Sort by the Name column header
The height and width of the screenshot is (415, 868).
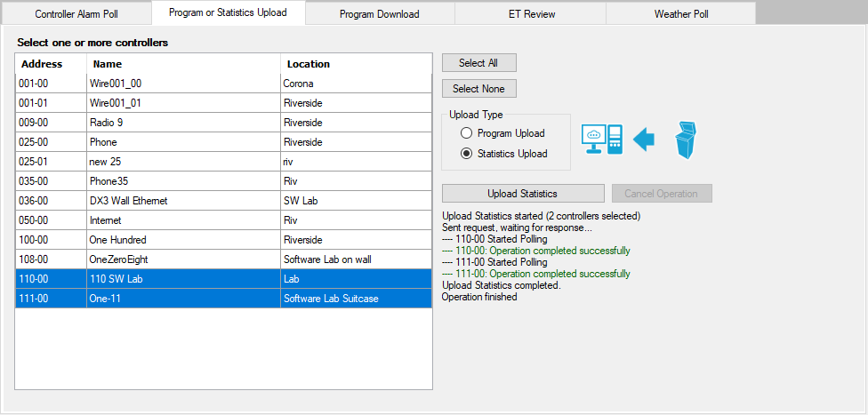[184, 64]
